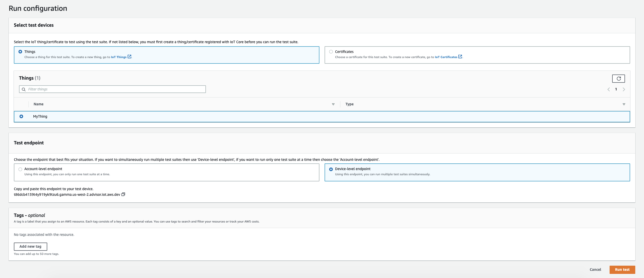Select MyThing using its radio button
Screen dimensions: 644x278
pyautogui.click(x=21, y=116)
